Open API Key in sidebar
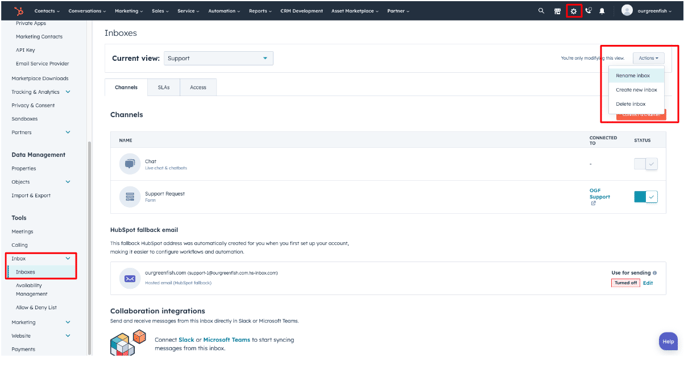The width and height of the screenshot is (688, 365). pos(25,50)
